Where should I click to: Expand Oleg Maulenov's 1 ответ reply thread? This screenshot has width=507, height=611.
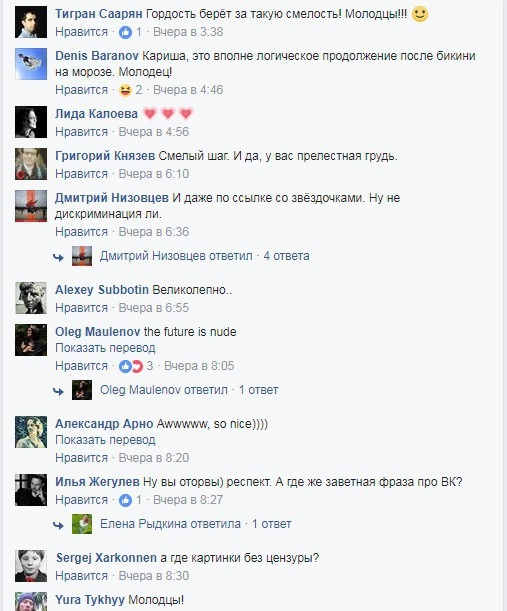click(x=258, y=390)
